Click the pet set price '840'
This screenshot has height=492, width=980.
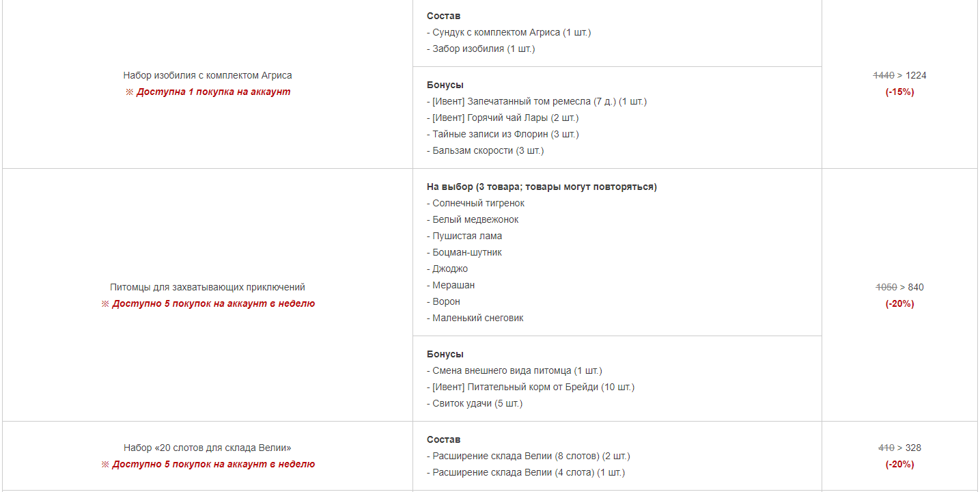pyautogui.click(x=916, y=287)
